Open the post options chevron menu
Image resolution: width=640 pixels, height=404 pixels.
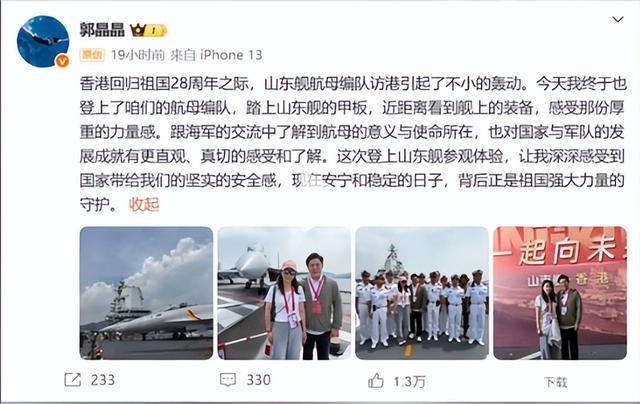[618, 20]
